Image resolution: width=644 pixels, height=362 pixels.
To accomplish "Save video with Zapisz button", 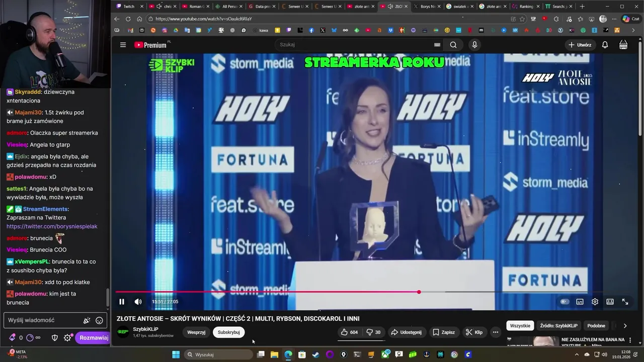I will point(444,332).
